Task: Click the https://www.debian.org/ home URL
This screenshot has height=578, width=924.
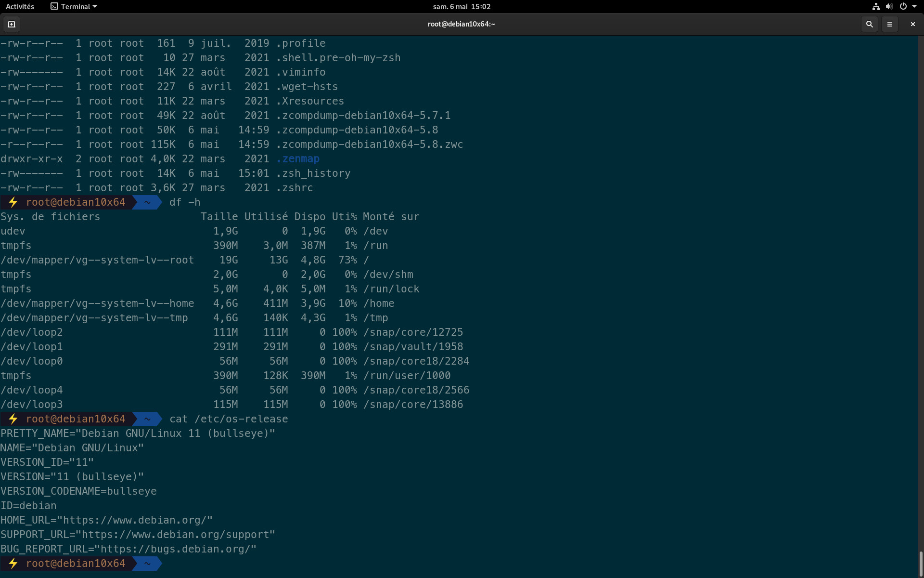Action: (x=138, y=520)
